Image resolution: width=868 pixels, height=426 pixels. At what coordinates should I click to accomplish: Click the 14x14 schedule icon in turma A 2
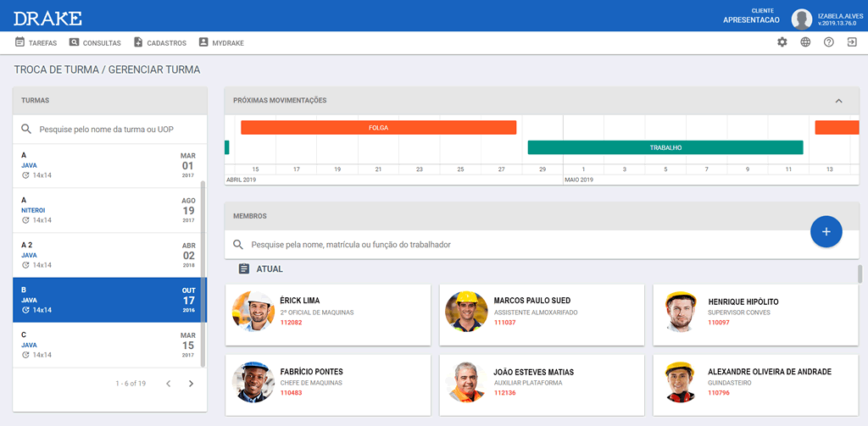[x=25, y=265]
